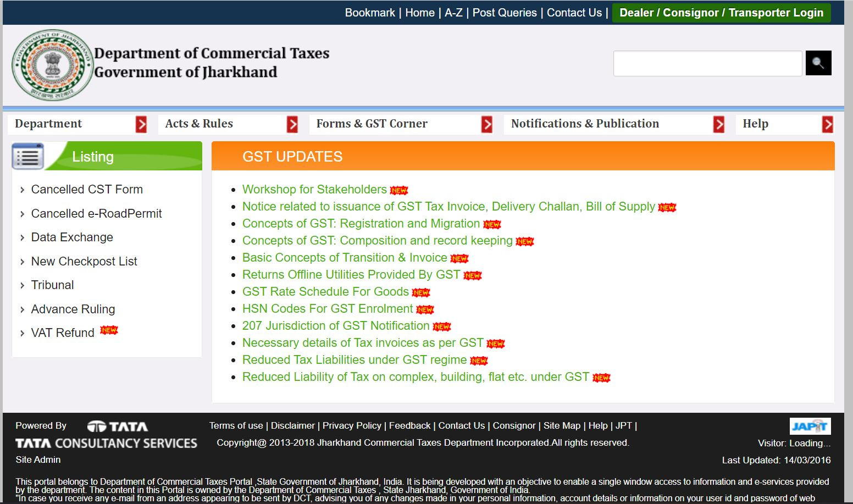853x504 pixels.
Task: Select Cancelled e-RoadPermit in Listing
Action: pos(96,213)
